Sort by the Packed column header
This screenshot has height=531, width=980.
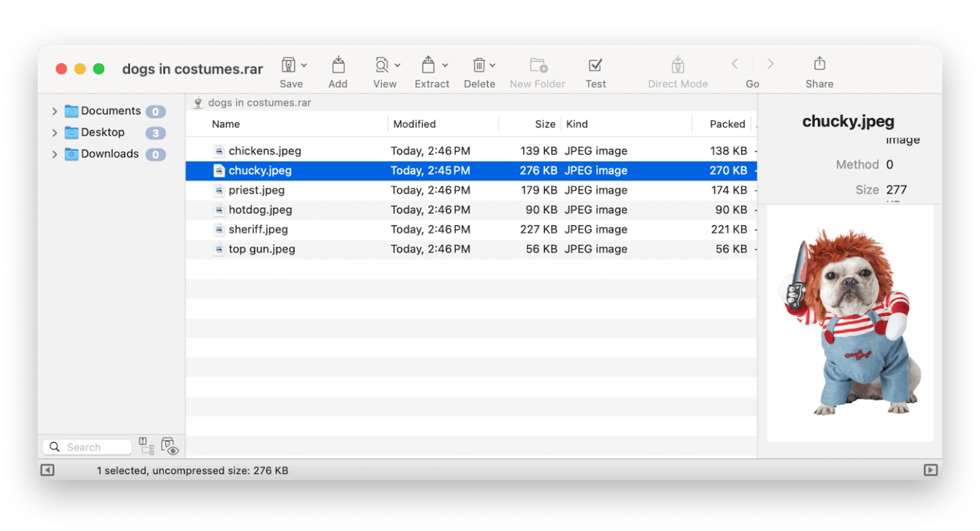727,124
